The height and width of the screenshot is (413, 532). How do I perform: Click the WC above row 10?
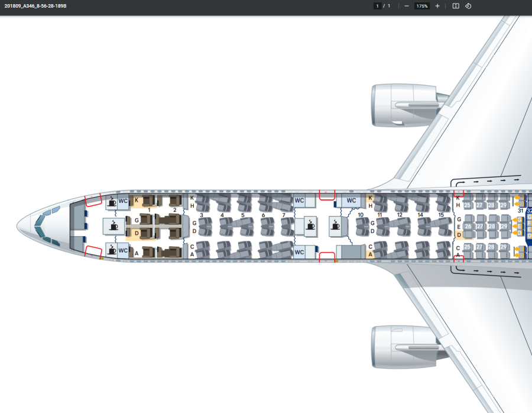[x=352, y=201]
